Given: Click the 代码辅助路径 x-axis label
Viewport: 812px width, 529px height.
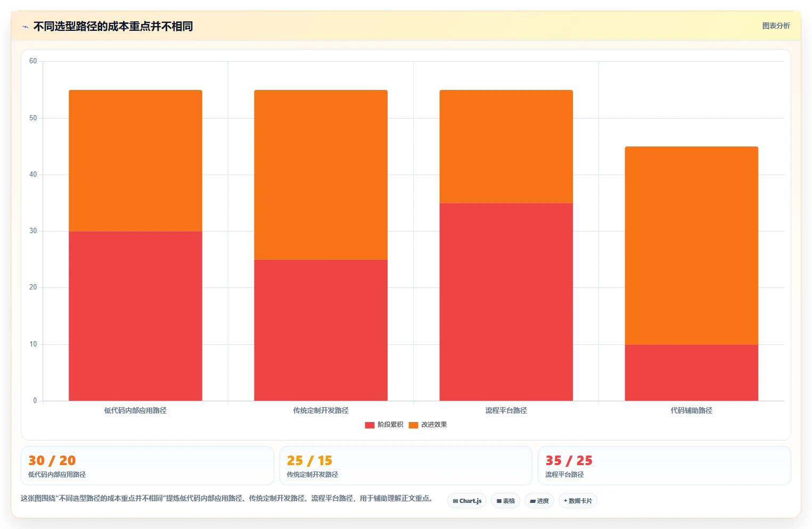Looking at the screenshot, I should [x=691, y=410].
